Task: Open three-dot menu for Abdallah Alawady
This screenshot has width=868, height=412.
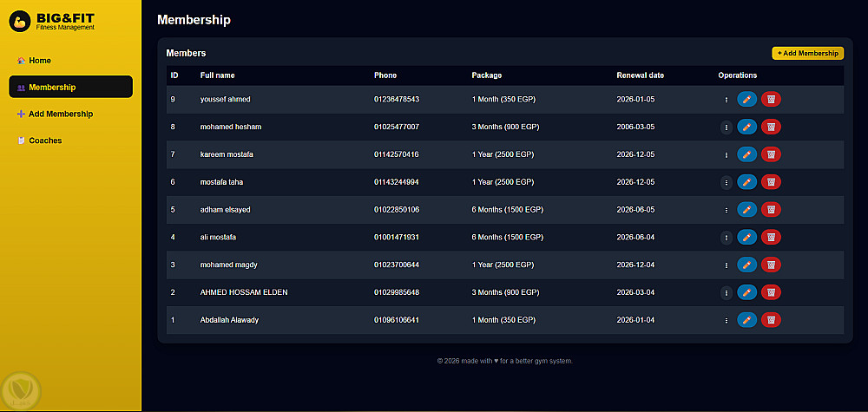Action: (x=727, y=320)
